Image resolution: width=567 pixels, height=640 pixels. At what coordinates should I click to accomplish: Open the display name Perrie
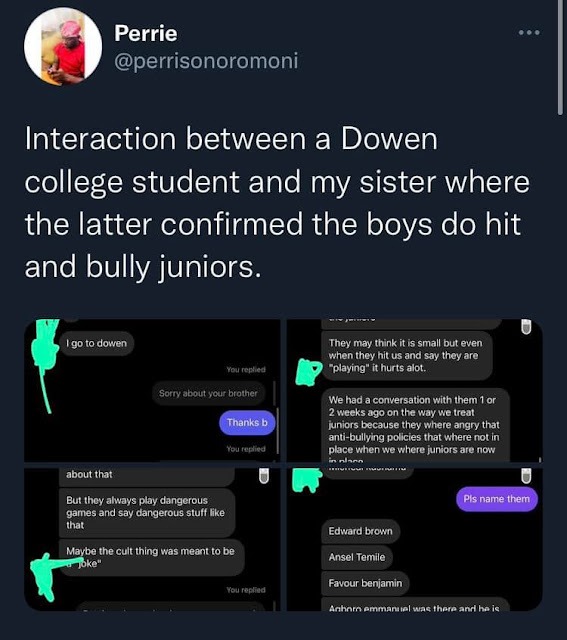(146, 33)
